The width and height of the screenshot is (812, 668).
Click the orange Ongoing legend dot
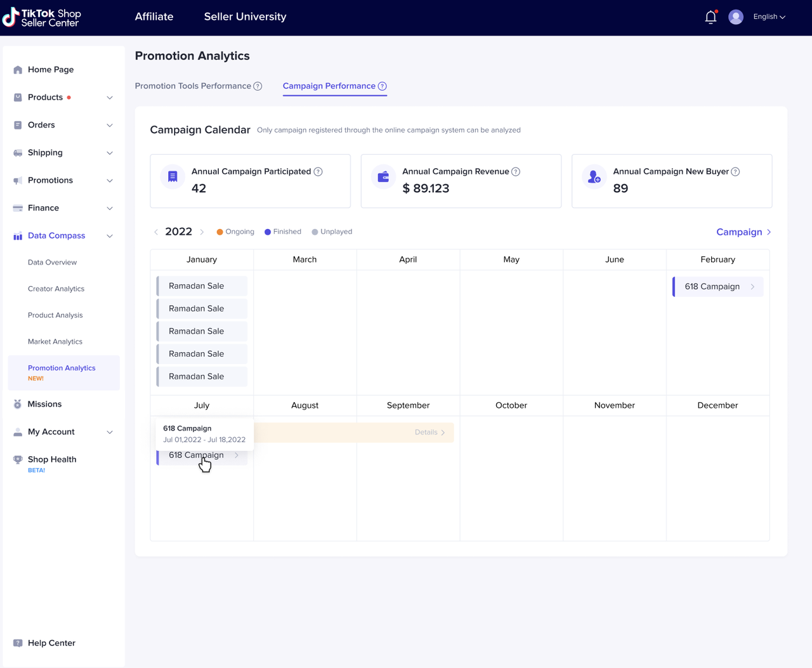coord(219,232)
